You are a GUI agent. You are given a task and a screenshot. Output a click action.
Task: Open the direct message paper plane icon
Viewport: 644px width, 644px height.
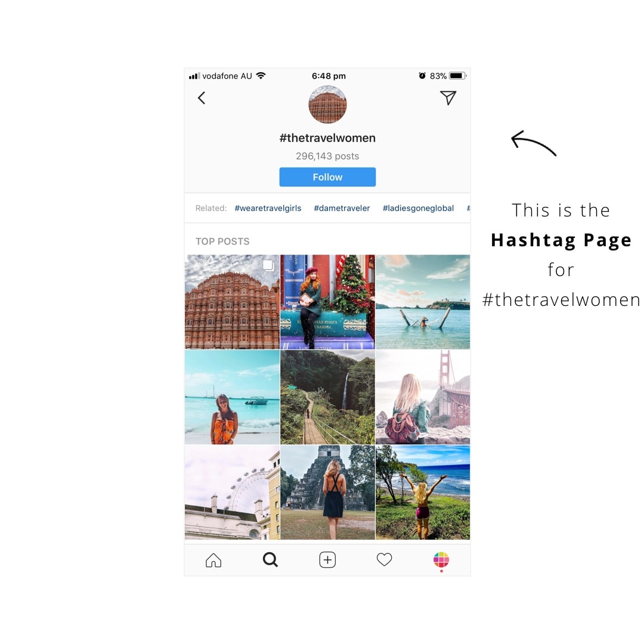coord(448,98)
